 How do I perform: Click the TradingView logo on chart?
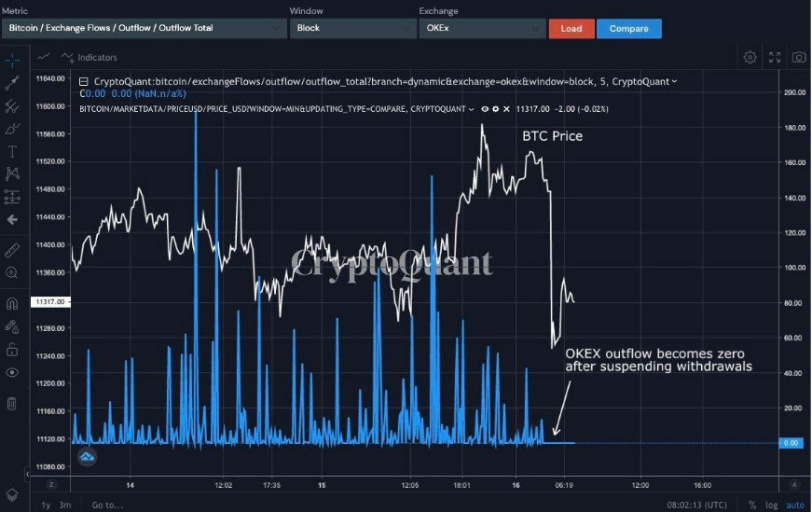pyautogui.click(x=87, y=457)
